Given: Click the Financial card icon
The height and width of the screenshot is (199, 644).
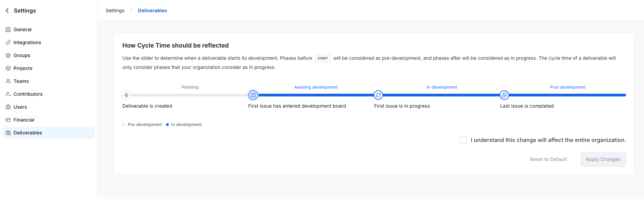Looking at the screenshot, I should (x=8, y=120).
